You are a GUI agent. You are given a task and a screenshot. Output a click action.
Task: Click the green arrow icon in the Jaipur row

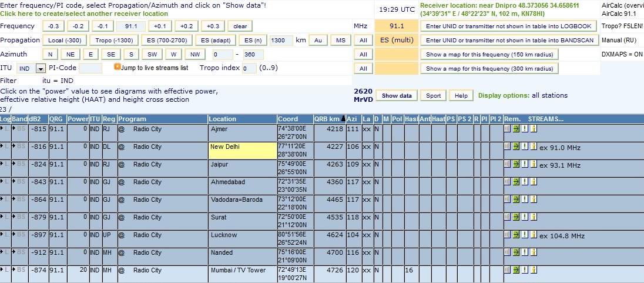point(516,164)
